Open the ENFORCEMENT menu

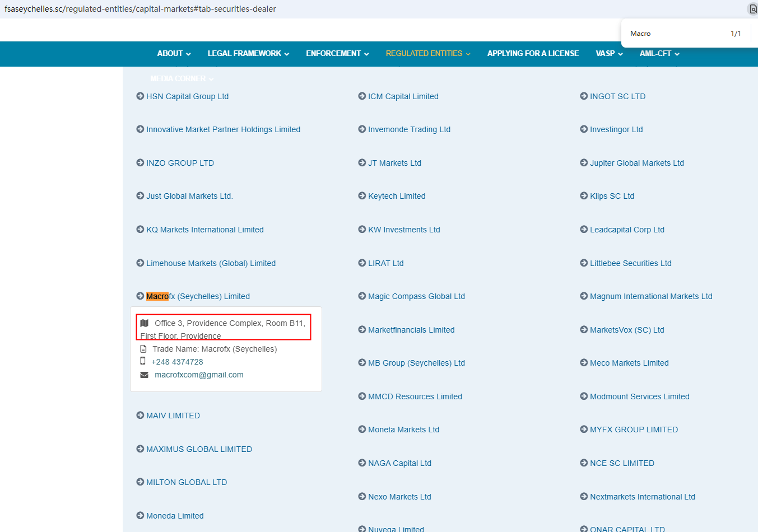(337, 54)
